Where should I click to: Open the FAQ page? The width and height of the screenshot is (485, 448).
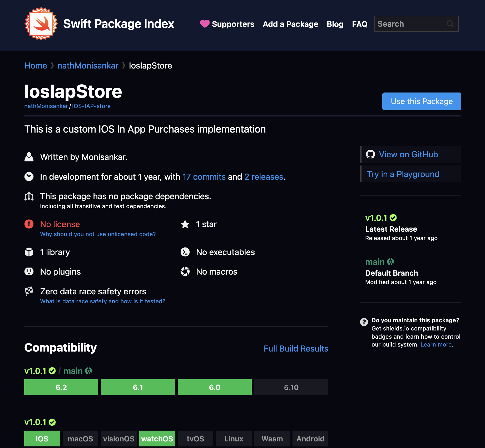click(360, 24)
